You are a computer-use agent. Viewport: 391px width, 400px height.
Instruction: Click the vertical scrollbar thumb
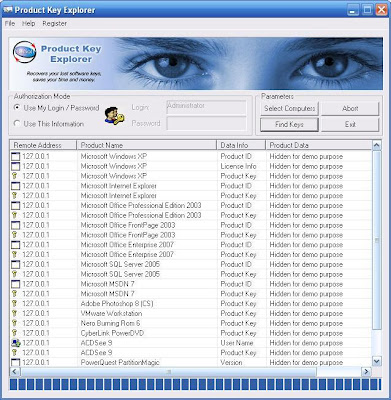(376, 240)
